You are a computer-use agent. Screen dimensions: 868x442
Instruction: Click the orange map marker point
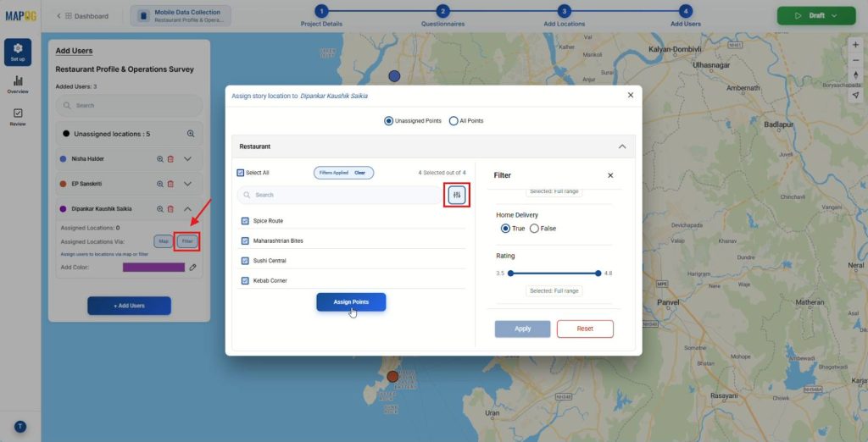coord(392,377)
